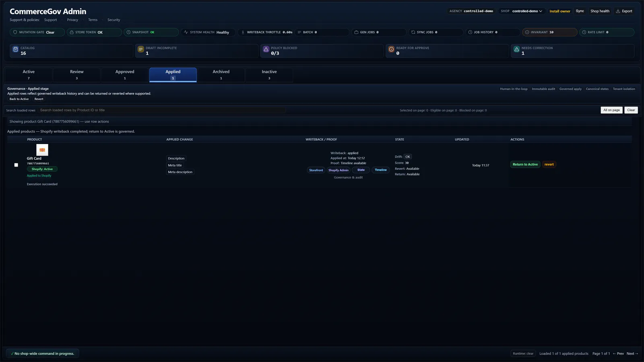This screenshot has width=644, height=362.
Task: Switch to the Approved tab
Action: 125,75
